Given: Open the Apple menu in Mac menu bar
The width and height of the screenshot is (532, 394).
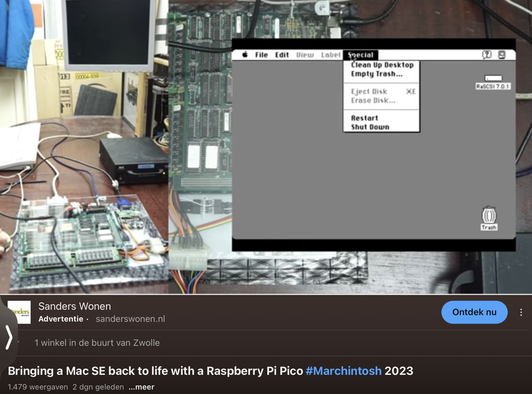Looking at the screenshot, I should pos(245,55).
